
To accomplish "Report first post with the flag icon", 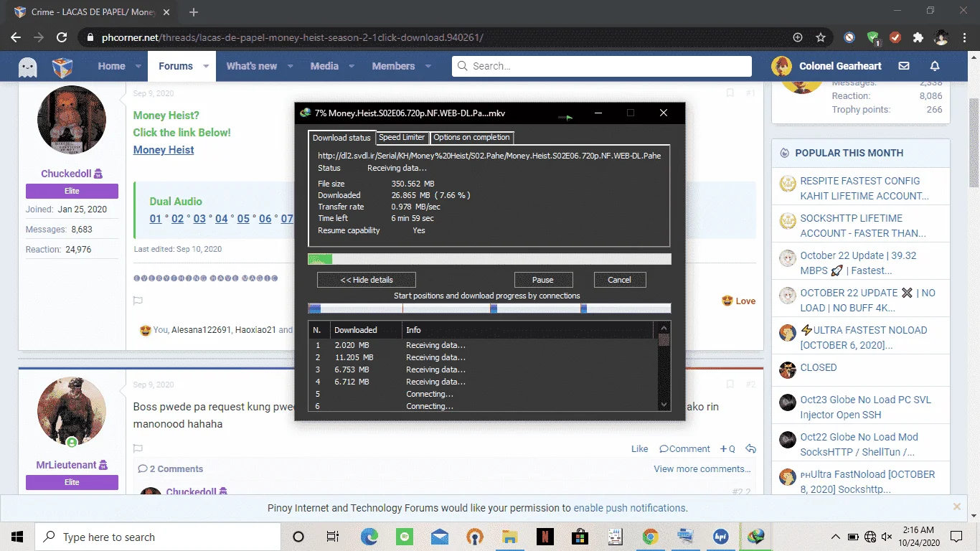I will [x=138, y=301].
